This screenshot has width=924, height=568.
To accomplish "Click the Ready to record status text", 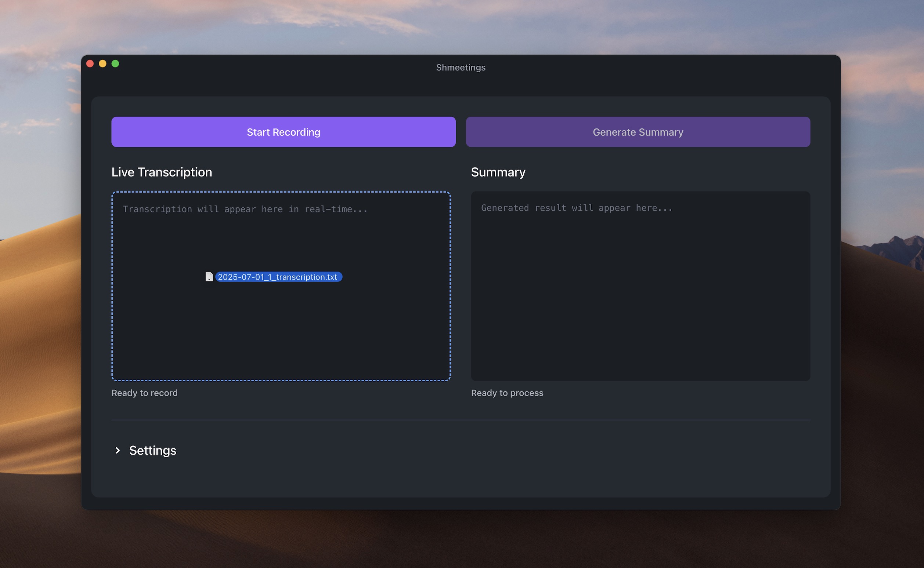I will tap(144, 393).
